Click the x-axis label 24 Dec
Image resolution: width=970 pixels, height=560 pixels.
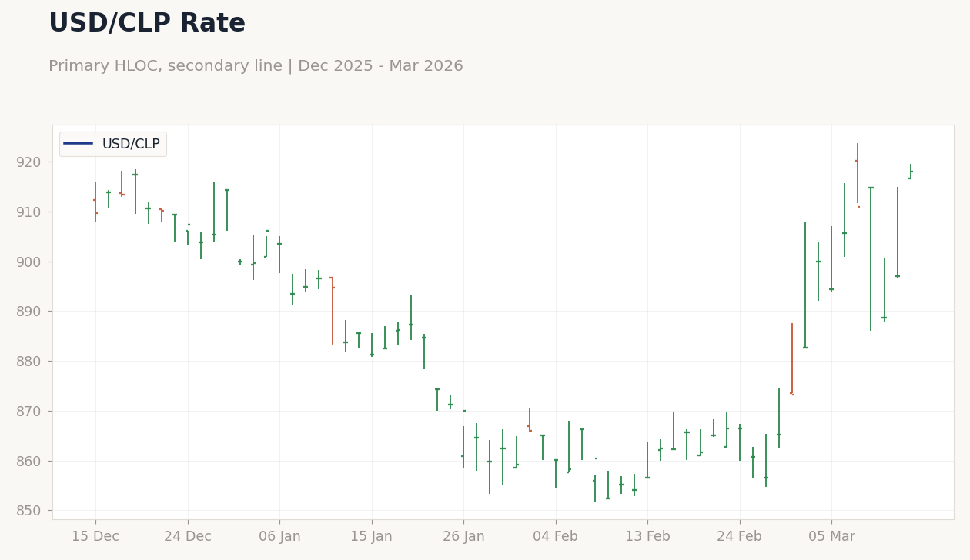[x=188, y=537]
